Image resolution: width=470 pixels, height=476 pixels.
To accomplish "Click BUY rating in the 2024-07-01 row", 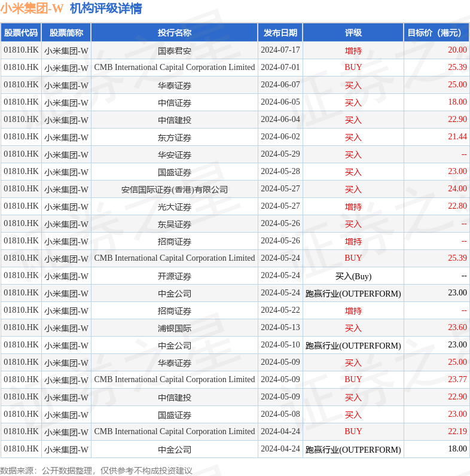I will (353, 67).
